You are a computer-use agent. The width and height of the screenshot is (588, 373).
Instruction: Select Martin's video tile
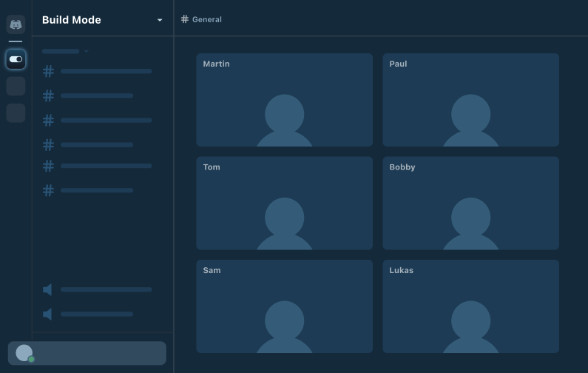pyautogui.click(x=285, y=100)
